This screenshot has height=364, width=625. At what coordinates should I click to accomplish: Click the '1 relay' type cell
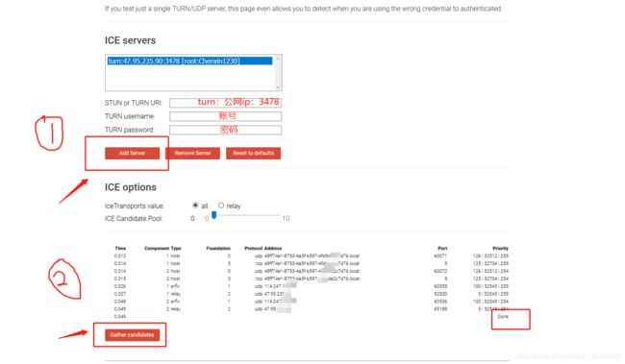173,294
